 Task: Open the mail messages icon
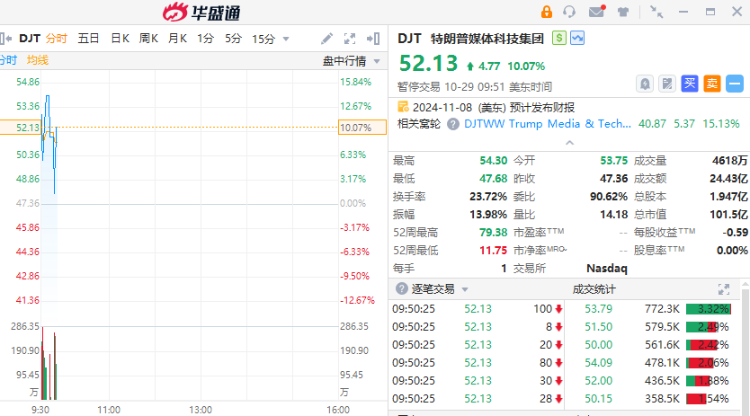coord(596,11)
